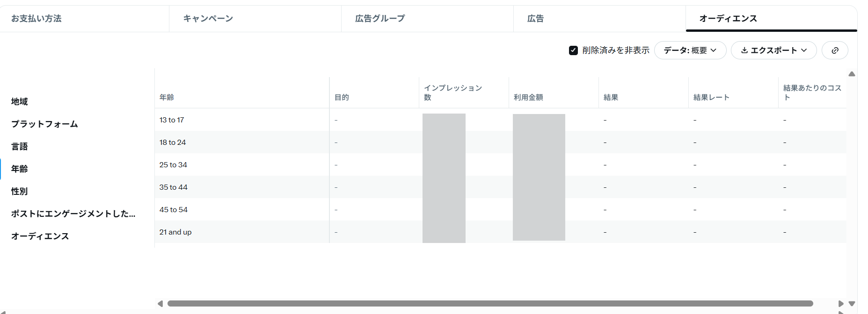Click the 25 to 34 age row

[x=173, y=165]
